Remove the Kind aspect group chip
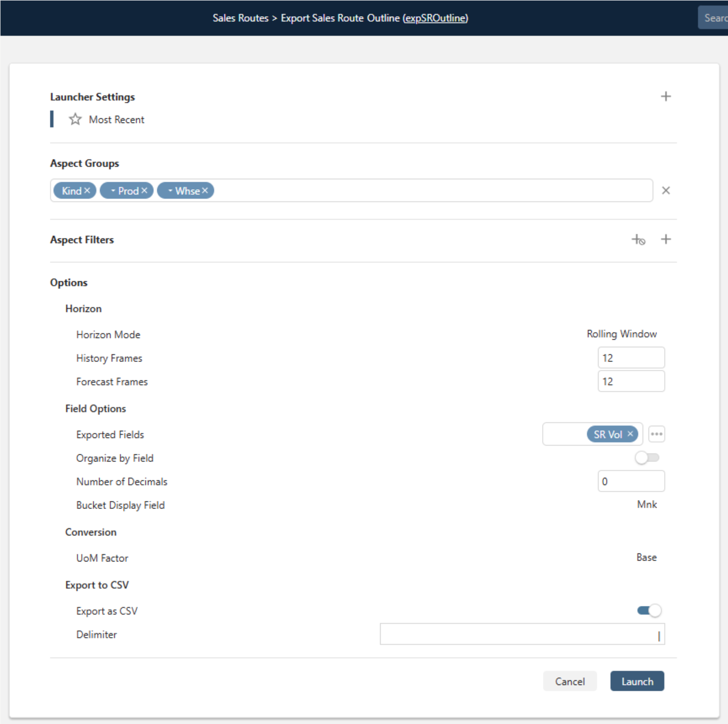Viewport: 728px width, 724px height. [87, 190]
